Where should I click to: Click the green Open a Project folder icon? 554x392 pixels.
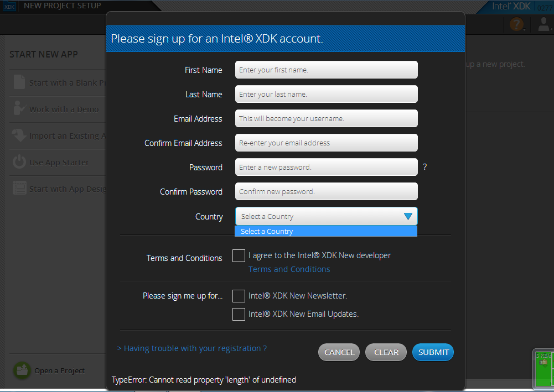coord(22,370)
